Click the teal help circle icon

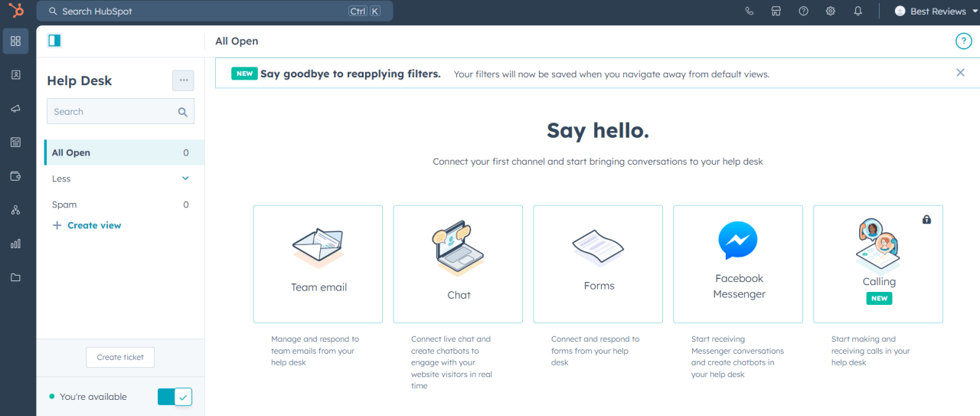[x=963, y=41]
